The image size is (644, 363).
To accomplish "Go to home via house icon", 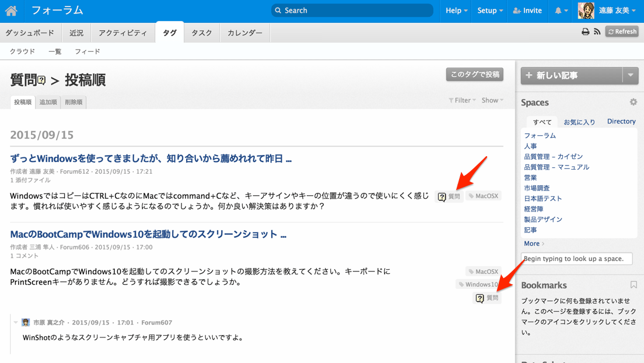I will click(12, 10).
